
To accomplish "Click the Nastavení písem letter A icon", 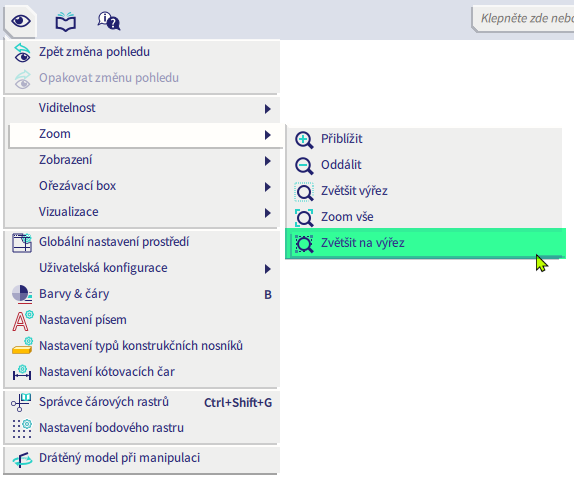I will tap(23, 321).
